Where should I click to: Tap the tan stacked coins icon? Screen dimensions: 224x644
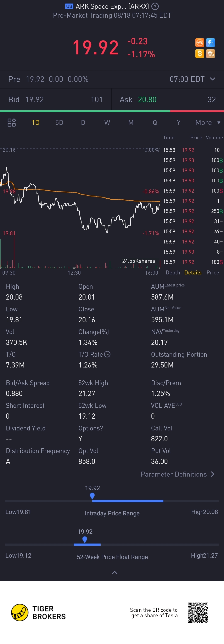(211, 54)
